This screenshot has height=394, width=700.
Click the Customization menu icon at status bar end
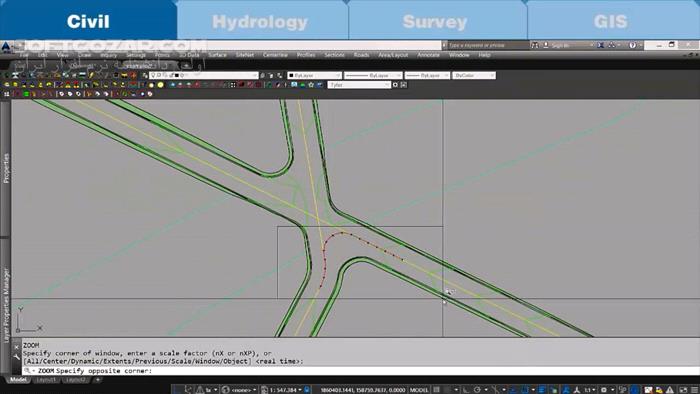pyautogui.click(x=695, y=390)
